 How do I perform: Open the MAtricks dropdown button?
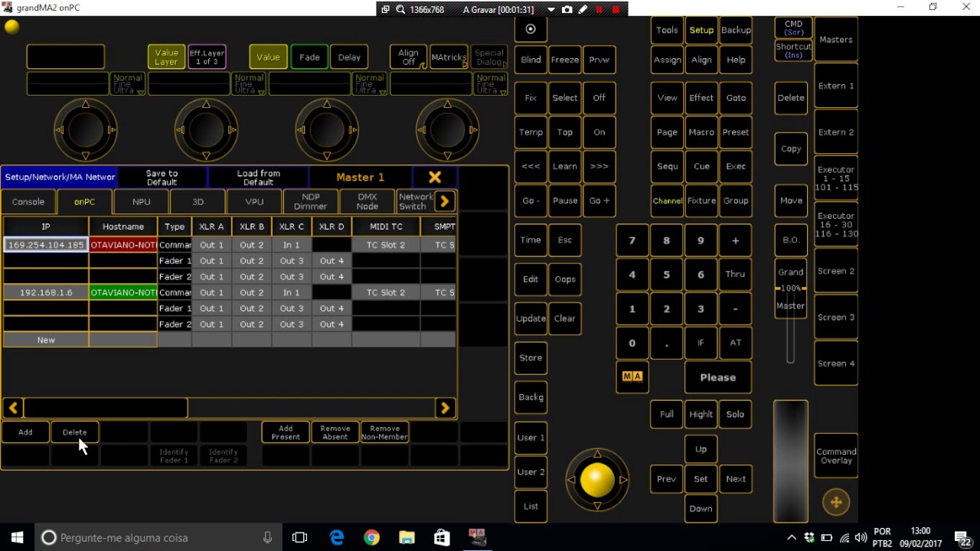(x=449, y=57)
